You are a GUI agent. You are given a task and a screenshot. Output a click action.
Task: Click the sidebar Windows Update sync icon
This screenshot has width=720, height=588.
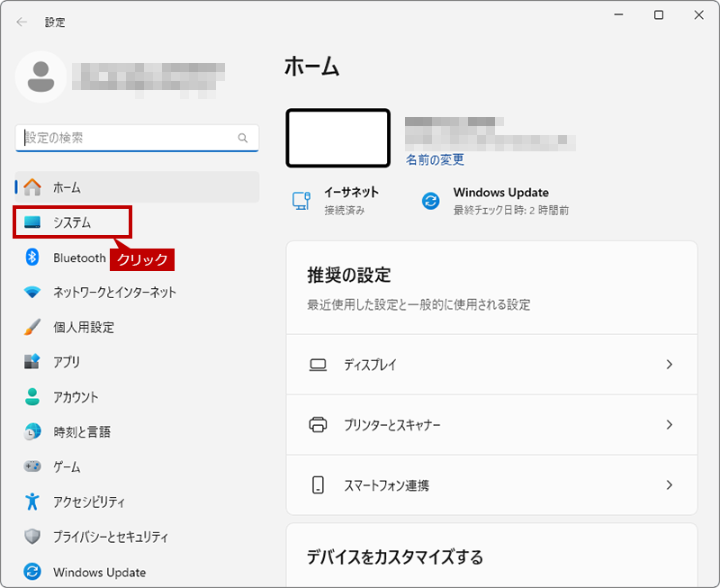(32, 572)
